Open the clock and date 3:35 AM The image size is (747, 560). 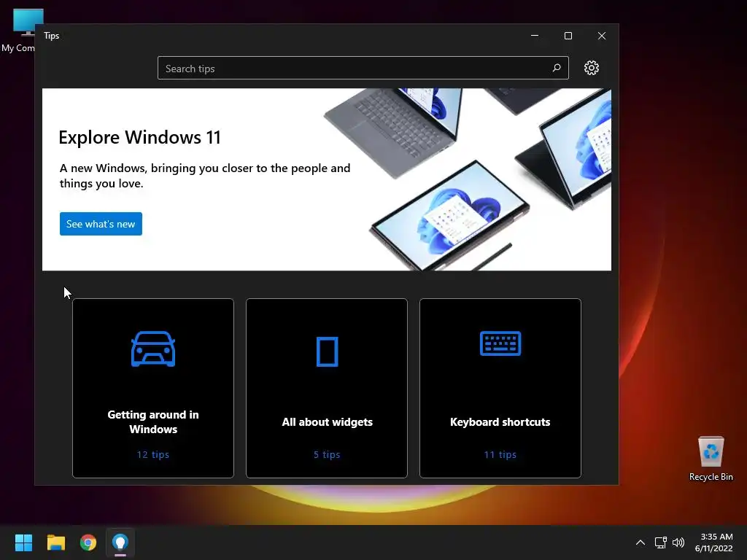[x=713, y=542]
